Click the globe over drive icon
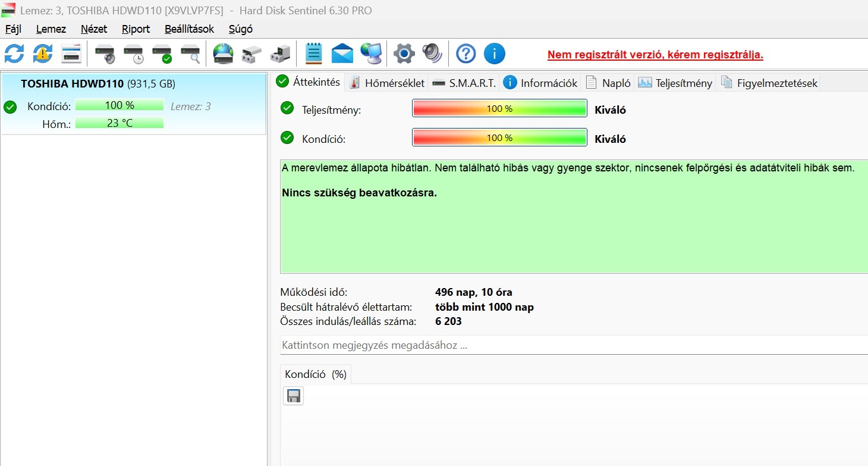 [224, 54]
